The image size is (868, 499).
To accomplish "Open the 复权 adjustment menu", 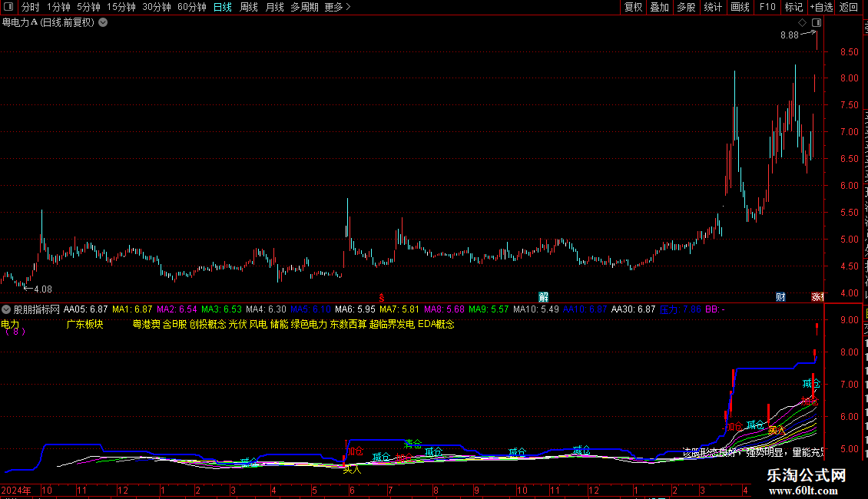I will [x=633, y=7].
